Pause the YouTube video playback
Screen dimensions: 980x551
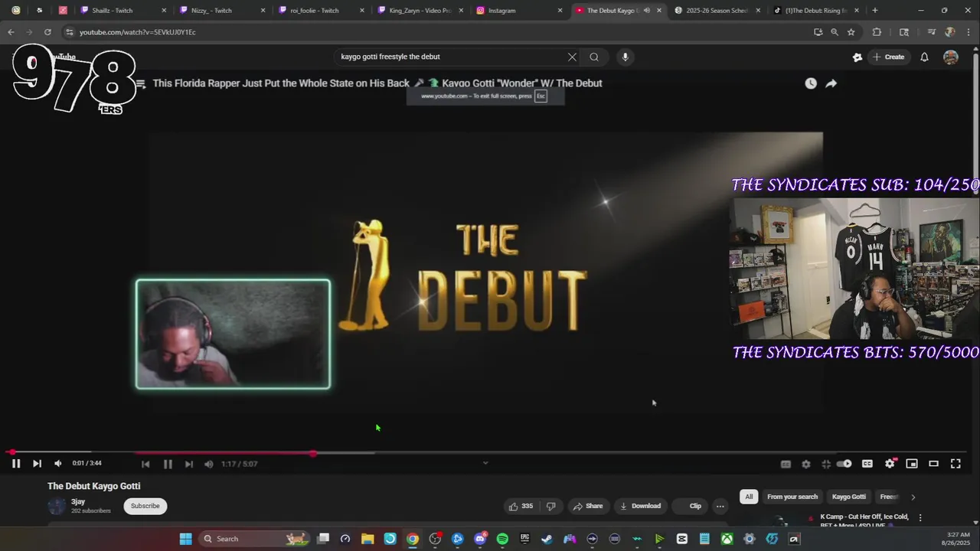pyautogui.click(x=15, y=463)
